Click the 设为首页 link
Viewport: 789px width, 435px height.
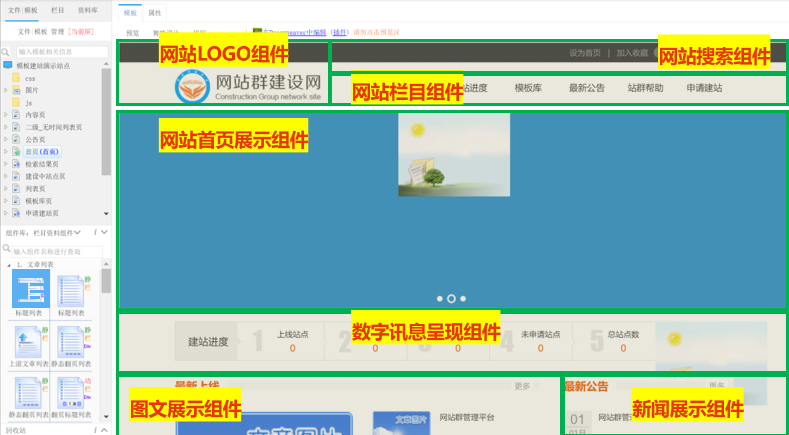(x=585, y=53)
